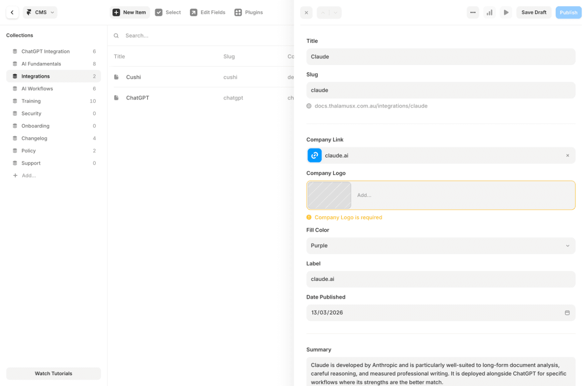
Task: Go to previous item arrow
Action: click(x=323, y=12)
